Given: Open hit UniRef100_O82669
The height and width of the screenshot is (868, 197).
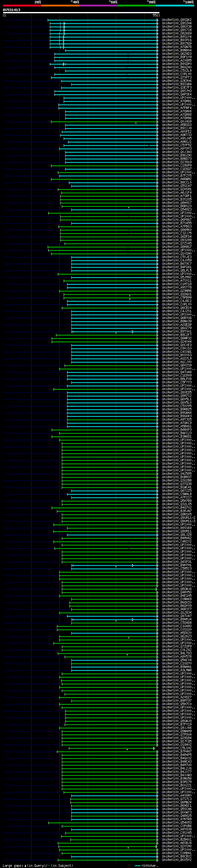Looking at the screenshot, I should 177,33.
